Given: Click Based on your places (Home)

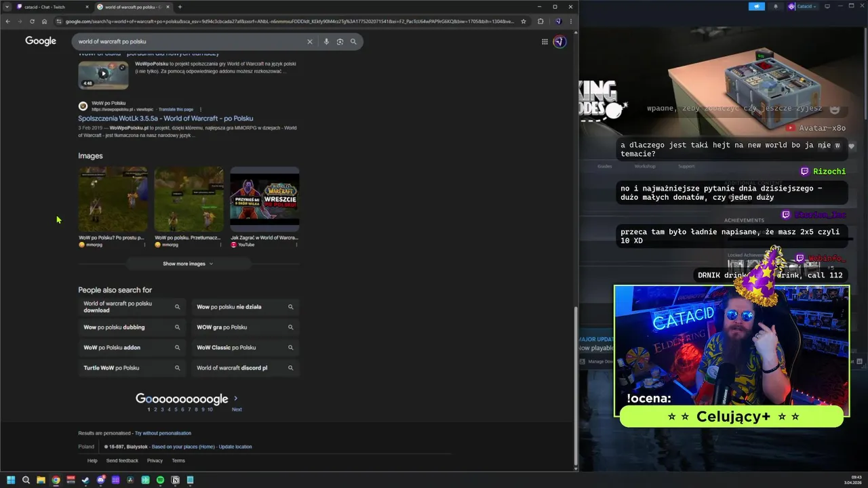Looking at the screenshot, I should click(183, 447).
